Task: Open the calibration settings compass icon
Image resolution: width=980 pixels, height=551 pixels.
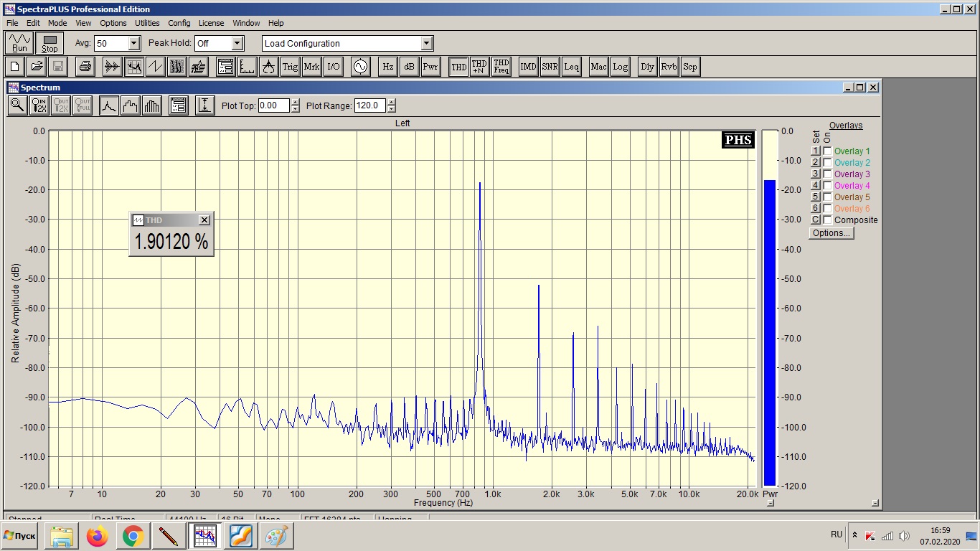Action: 269,67
